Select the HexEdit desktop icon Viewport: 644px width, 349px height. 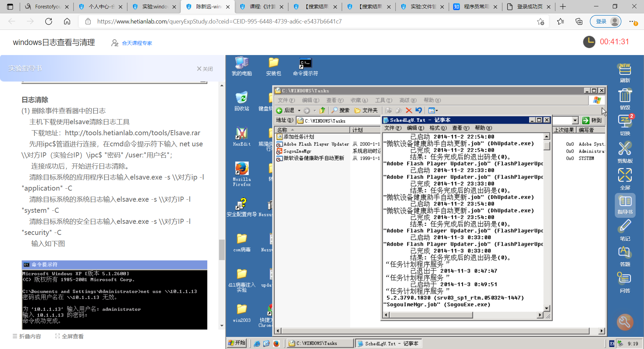(x=241, y=137)
